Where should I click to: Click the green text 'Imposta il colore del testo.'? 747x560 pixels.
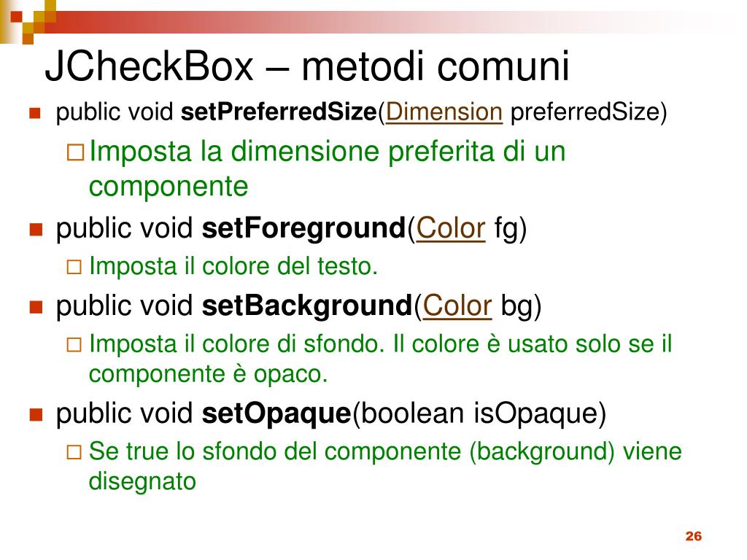(x=233, y=268)
